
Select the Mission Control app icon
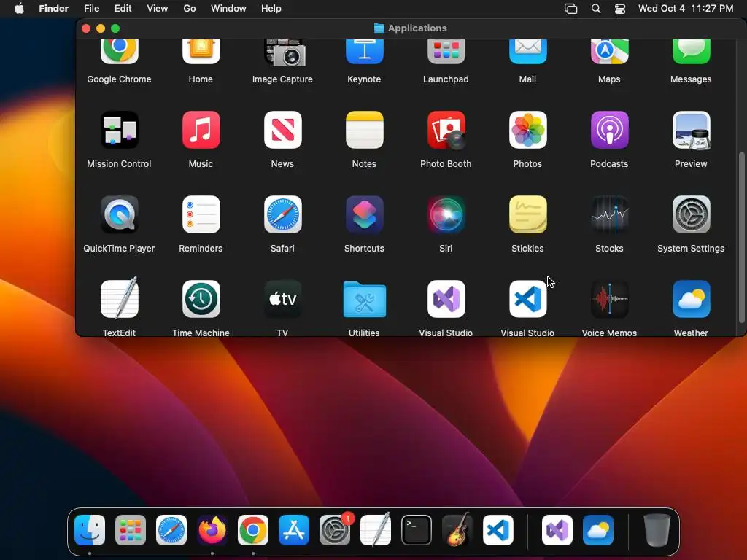click(119, 130)
